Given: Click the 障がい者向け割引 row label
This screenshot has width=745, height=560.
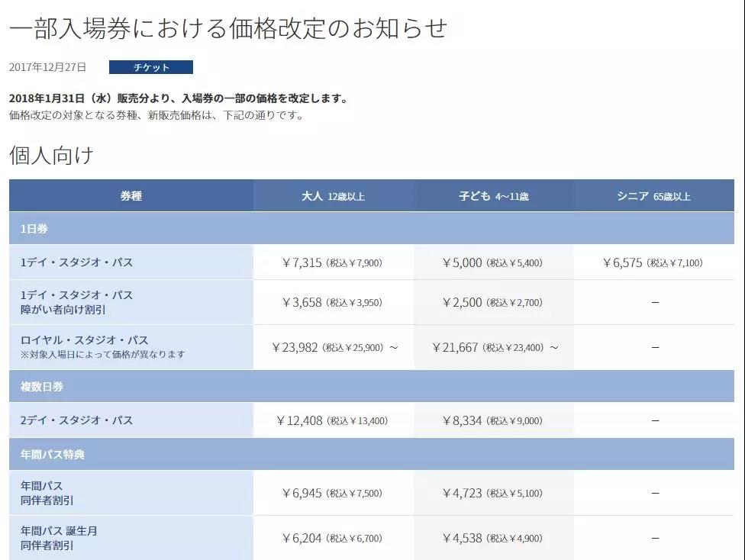Looking at the screenshot, I should [x=63, y=310].
